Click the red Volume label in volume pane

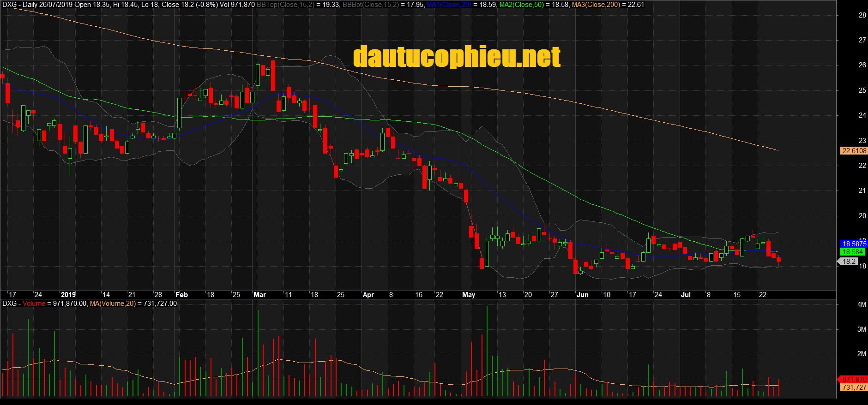34,304
